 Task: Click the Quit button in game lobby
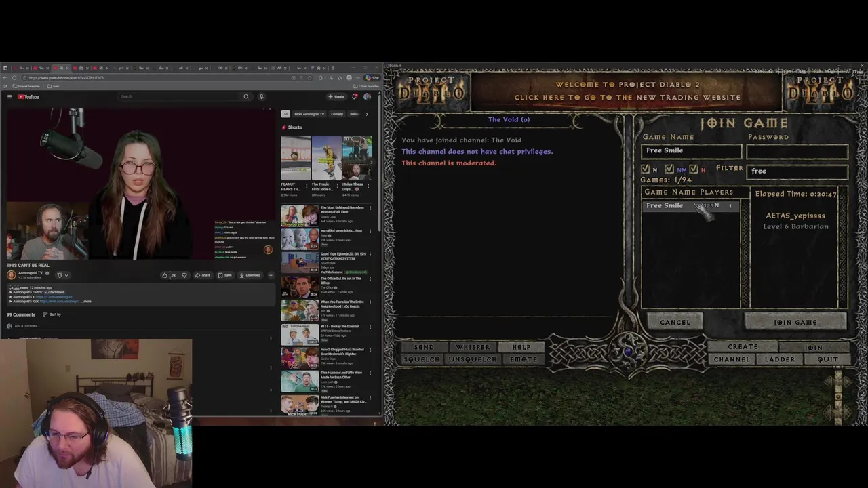click(x=827, y=359)
